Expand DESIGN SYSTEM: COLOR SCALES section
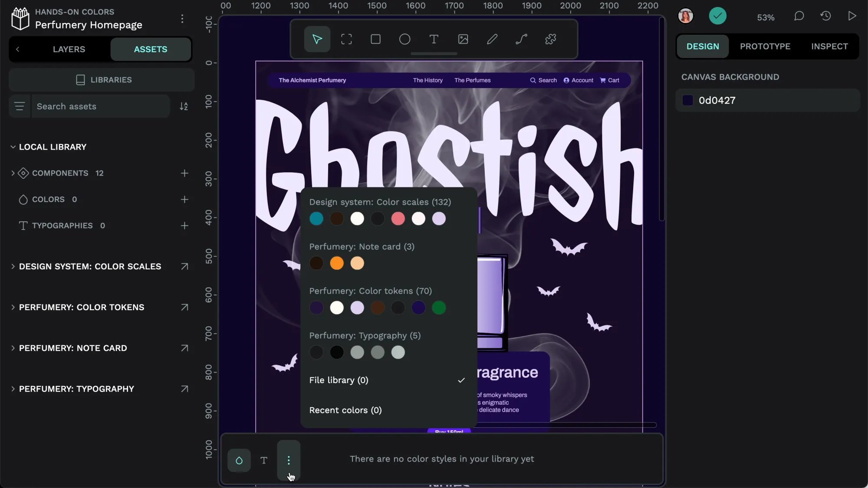This screenshot has width=868, height=488. [x=13, y=267]
